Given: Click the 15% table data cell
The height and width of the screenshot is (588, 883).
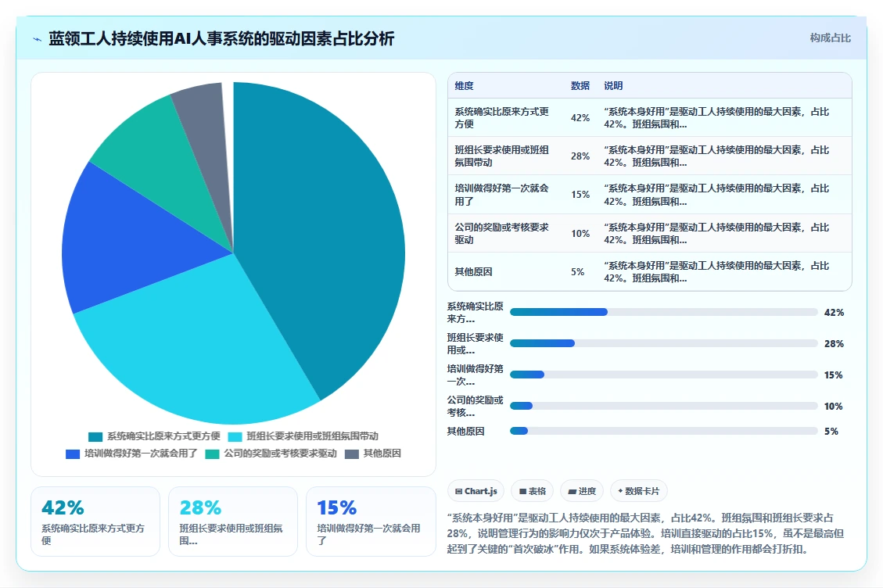Looking at the screenshot, I should (x=580, y=195).
